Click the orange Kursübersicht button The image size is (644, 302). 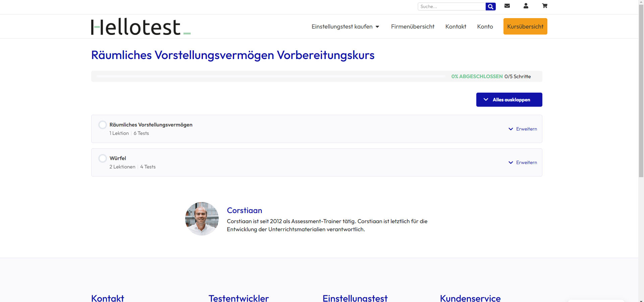click(x=525, y=27)
